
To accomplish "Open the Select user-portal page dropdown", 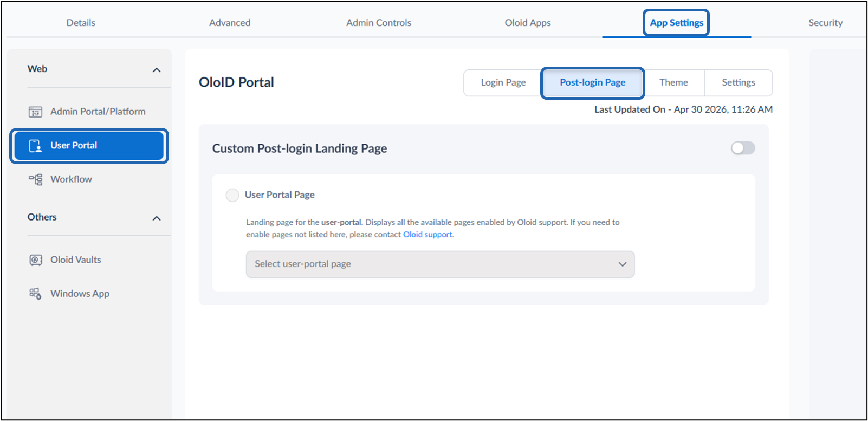I will pyautogui.click(x=440, y=264).
